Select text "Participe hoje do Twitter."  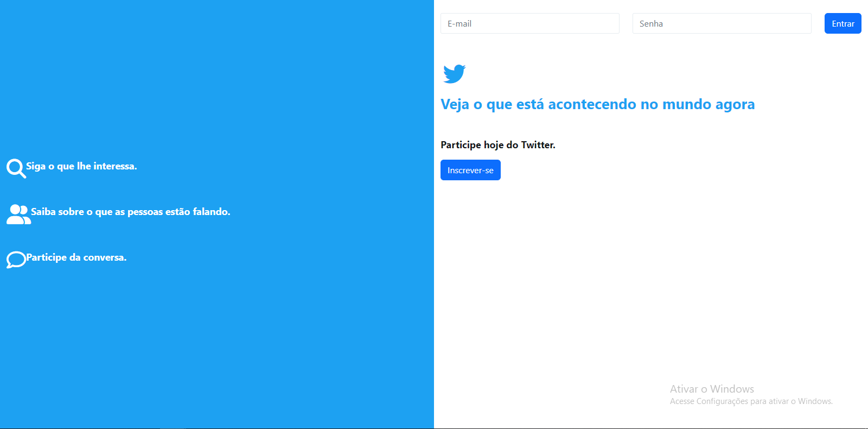click(x=498, y=145)
